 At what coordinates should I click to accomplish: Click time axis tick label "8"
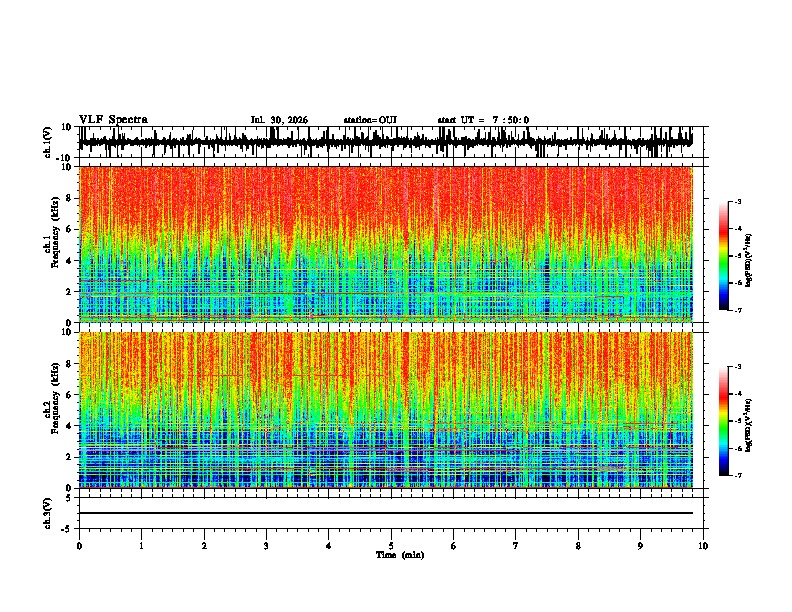click(x=578, y=546)
